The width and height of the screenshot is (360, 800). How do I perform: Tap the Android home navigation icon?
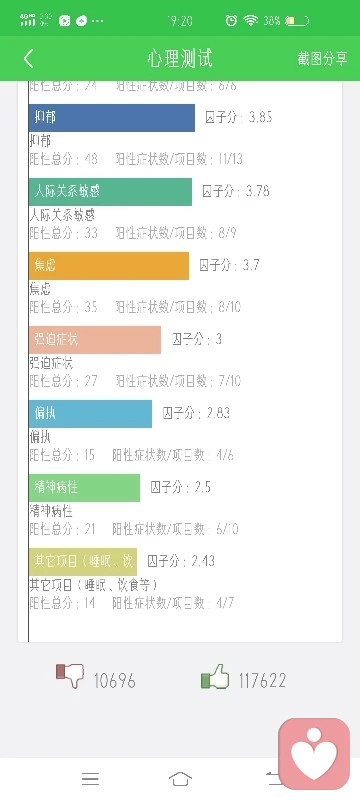(180, 779)
